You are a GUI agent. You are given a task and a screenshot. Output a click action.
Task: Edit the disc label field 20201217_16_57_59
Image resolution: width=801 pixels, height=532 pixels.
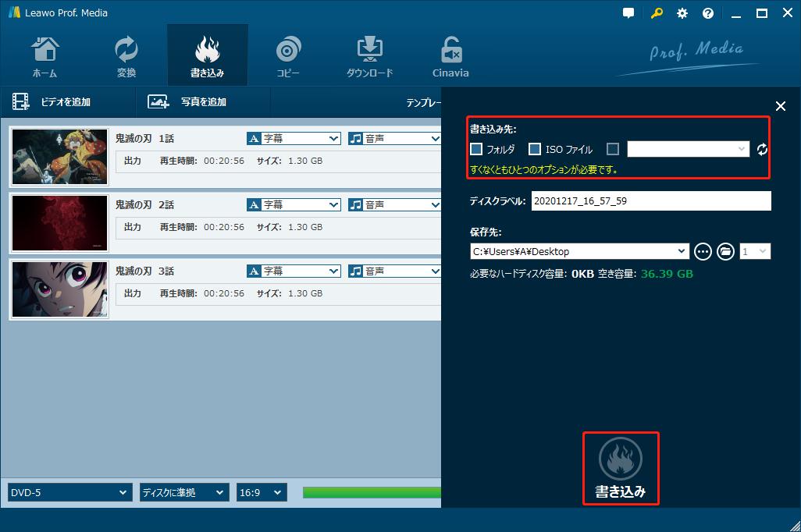pyautogui.click(x=651, y=201)
